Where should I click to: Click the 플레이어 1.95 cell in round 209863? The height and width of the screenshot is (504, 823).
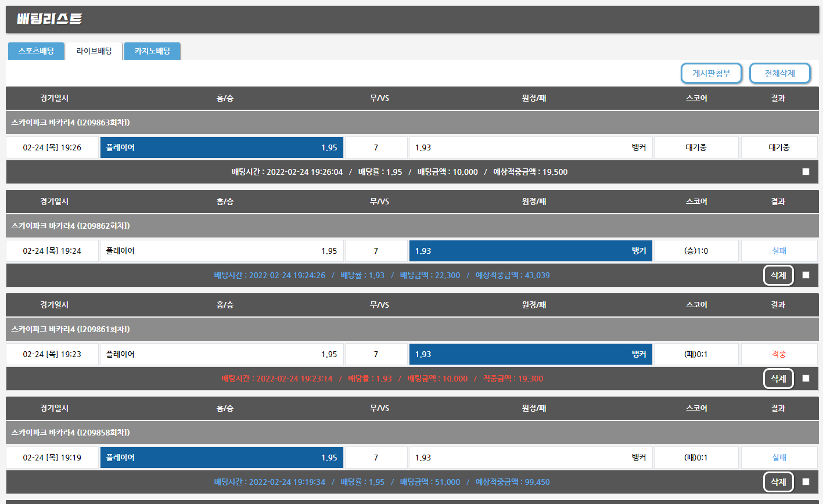click(x=221, y=147)
